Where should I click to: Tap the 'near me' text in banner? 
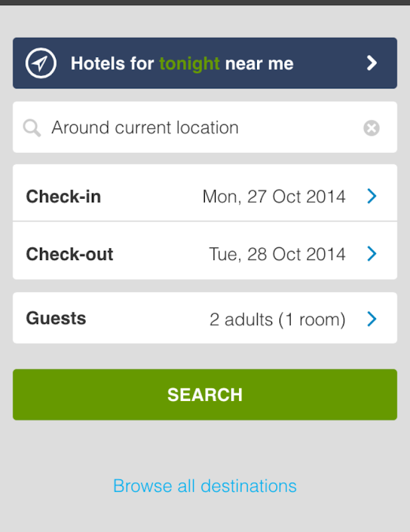click(x=259, y=64)
